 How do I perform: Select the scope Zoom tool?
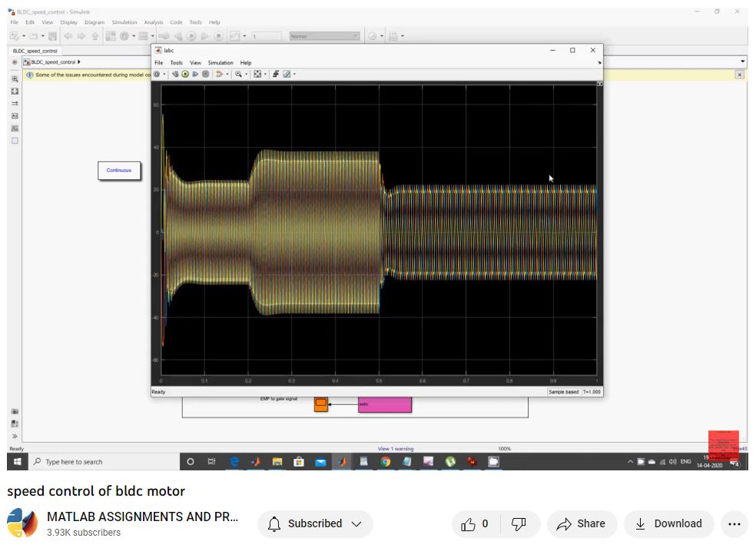[x=239, y=75]
